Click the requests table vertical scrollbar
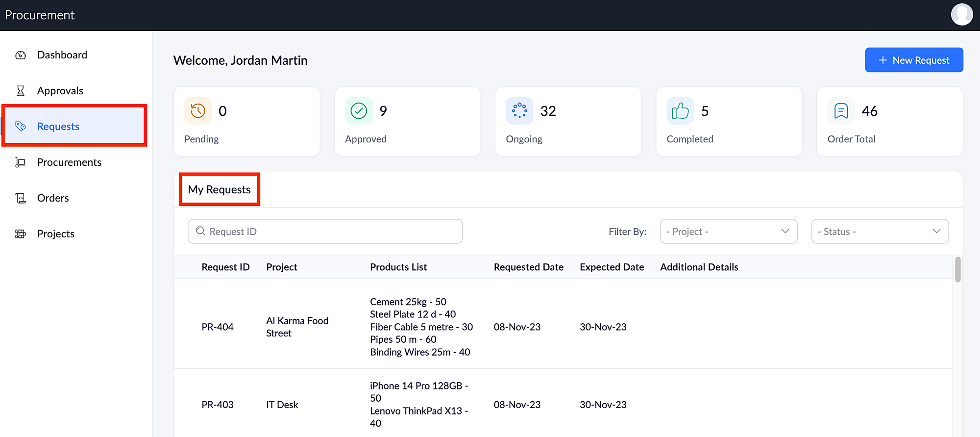The width and height of the screenshot is (980, 437). (x=957, y=270)
